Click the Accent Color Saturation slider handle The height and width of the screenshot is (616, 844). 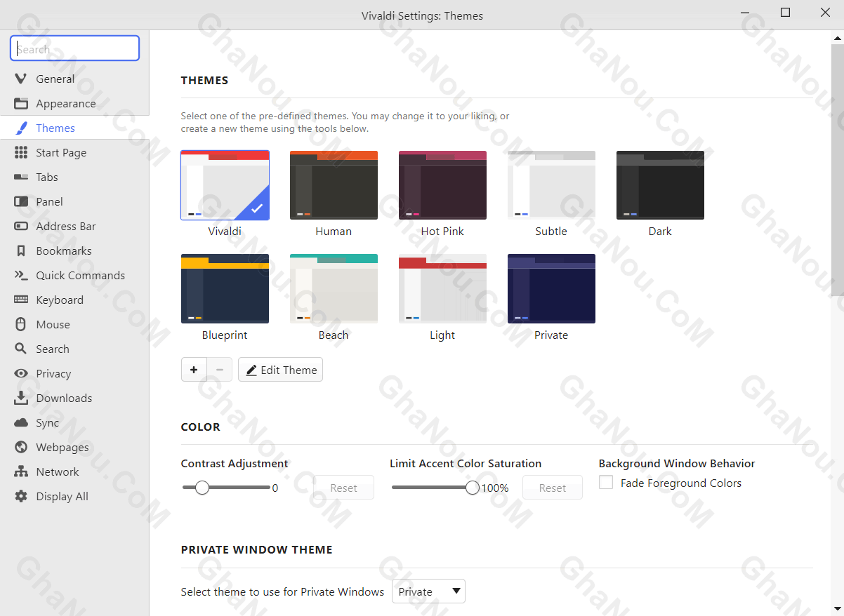pyautogui.click(x=473, y=488)
